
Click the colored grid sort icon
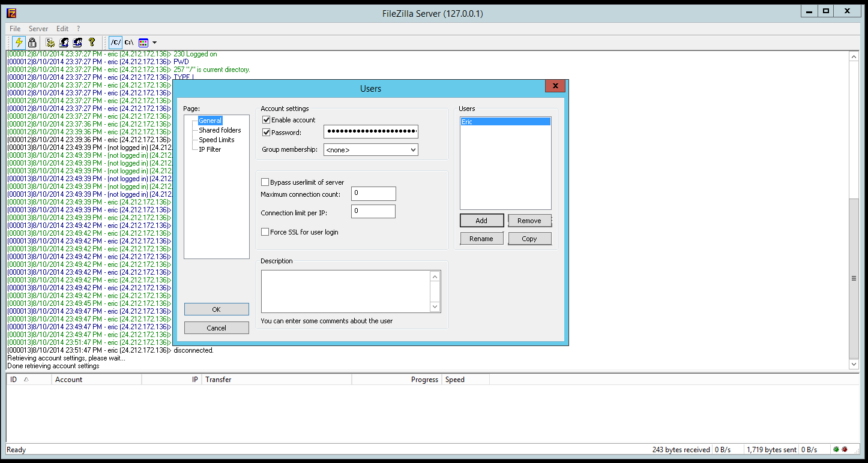pos(143,43)
